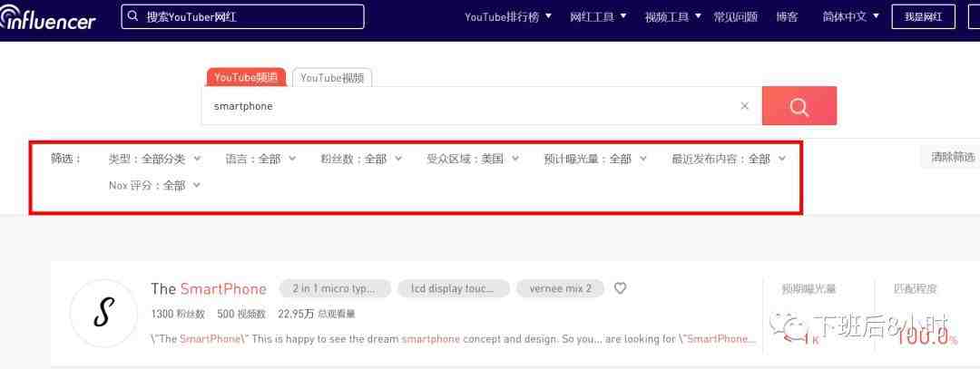Open The SmartPhone channel title

[x=209, y=288]
